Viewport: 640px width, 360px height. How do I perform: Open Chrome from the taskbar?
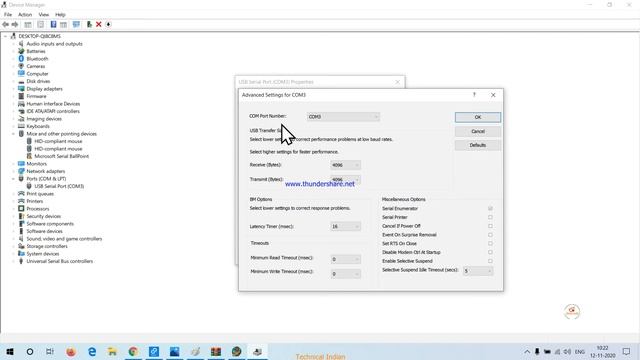[x=133, y=351]
